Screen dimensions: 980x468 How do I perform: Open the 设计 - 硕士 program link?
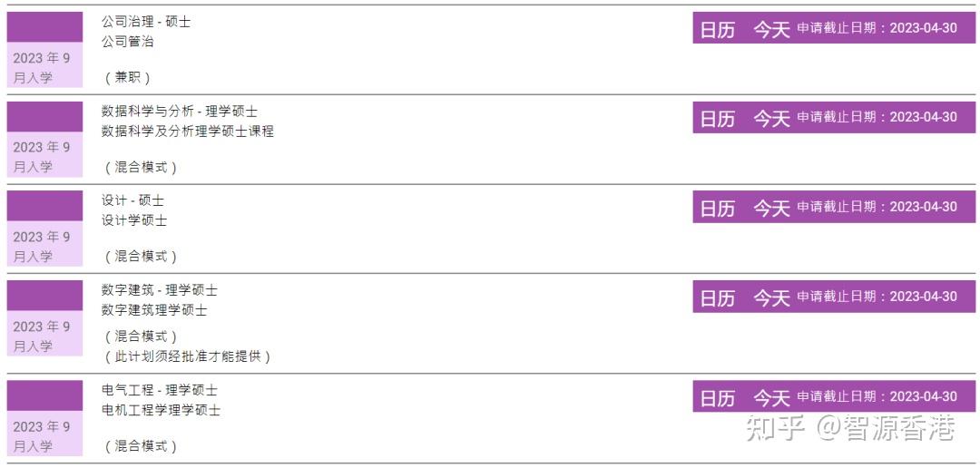pyautogui.click(x=132, y=200)
